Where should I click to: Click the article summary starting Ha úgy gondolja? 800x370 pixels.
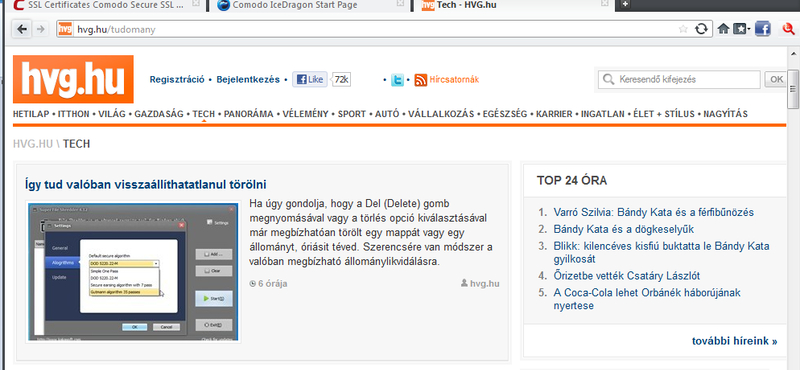(x=371, y=233)
